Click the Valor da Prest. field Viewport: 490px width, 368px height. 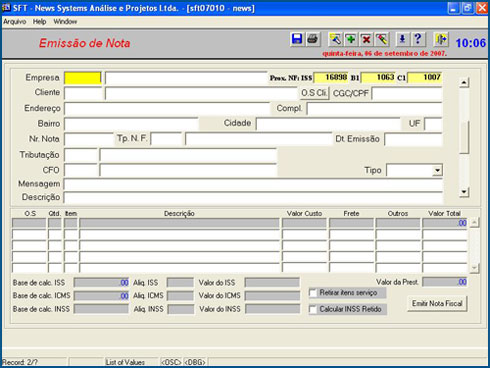click(445, 282)
